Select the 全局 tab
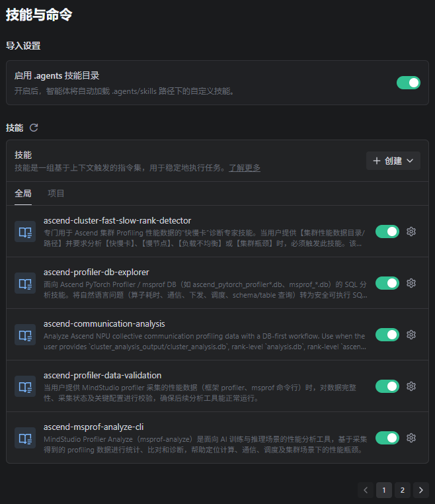The height and width of the screenshot is (504, 435). click(23, 193)
